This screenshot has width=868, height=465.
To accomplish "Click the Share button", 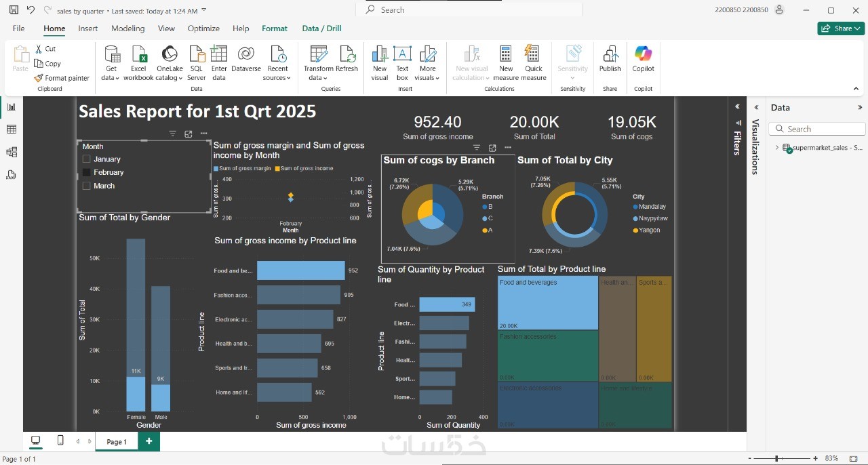I will 841,28.
